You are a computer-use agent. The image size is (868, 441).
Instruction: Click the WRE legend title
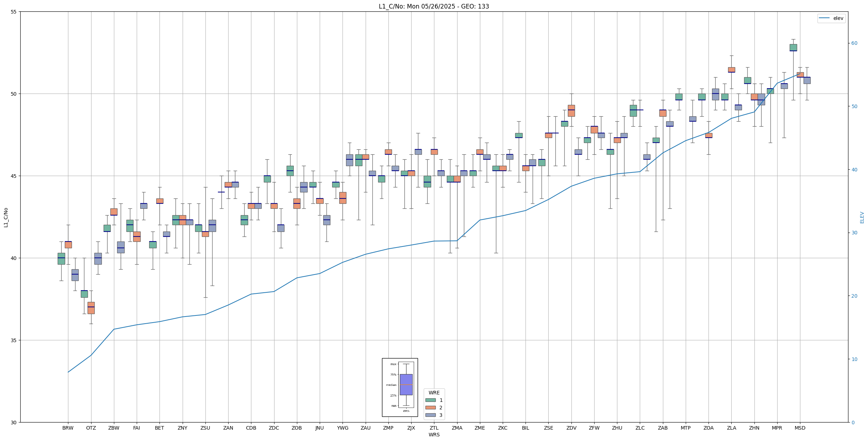coord(434,393)
